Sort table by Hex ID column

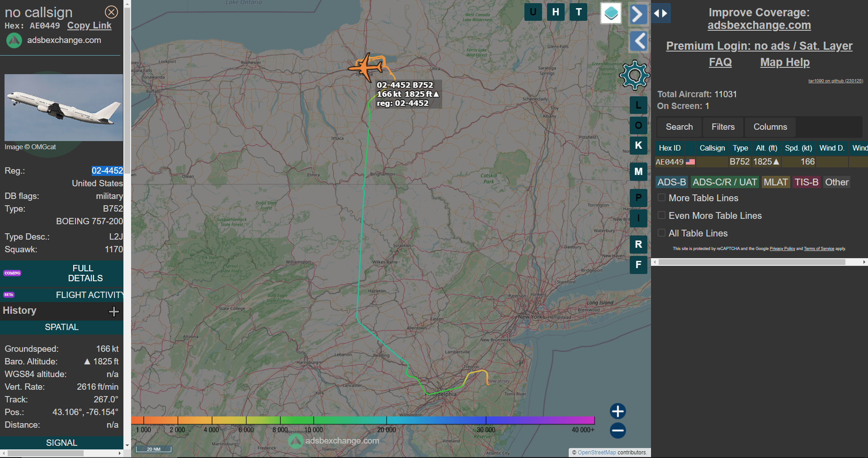tap(670, 148)
